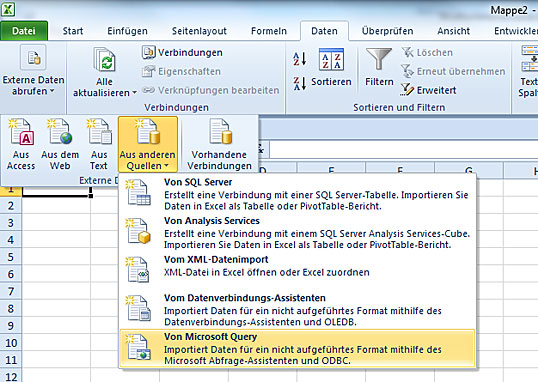Viewport: 538px width, 382px height.
Task: Click the Erweitert filter button
Action: click(429, 90)
